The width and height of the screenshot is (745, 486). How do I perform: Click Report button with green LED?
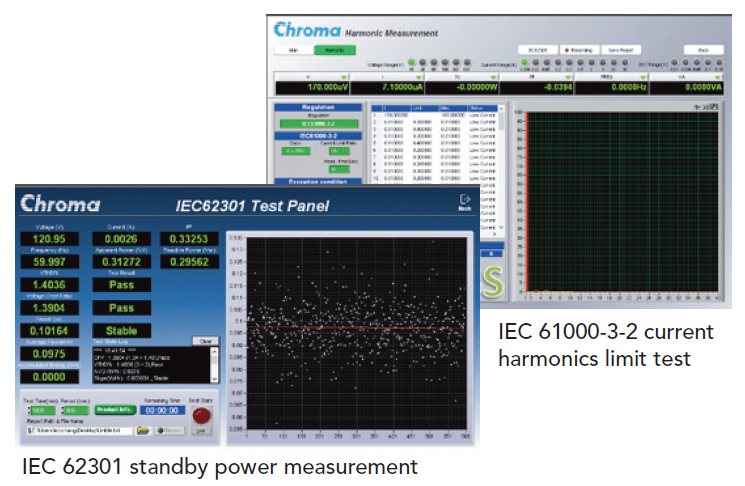point(169,430)
